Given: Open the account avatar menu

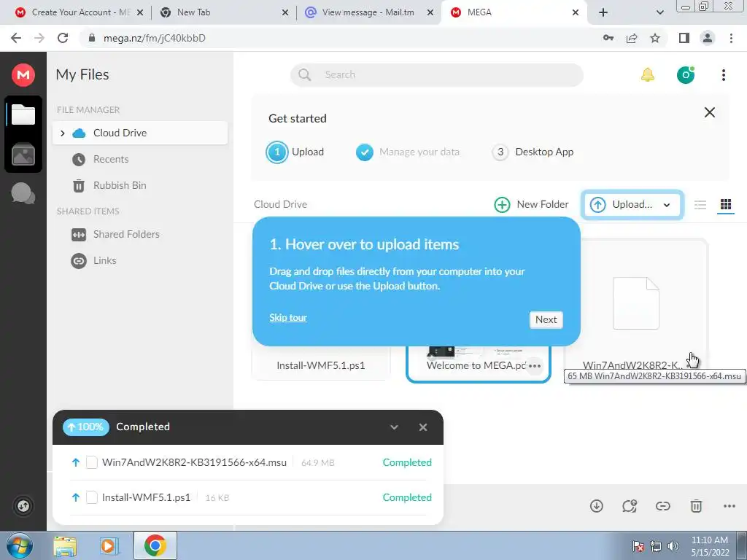Looking at the screenshot, I should pos(686,74).
